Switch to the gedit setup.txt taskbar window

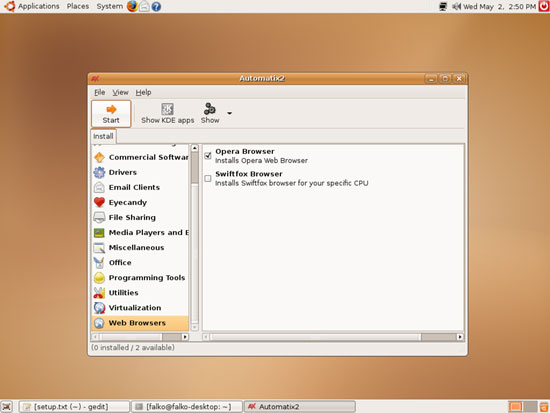(74, 407)
